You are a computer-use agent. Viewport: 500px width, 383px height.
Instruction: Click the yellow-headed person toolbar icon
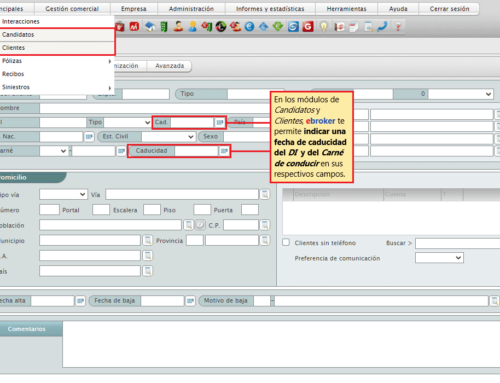coord(192,27)
